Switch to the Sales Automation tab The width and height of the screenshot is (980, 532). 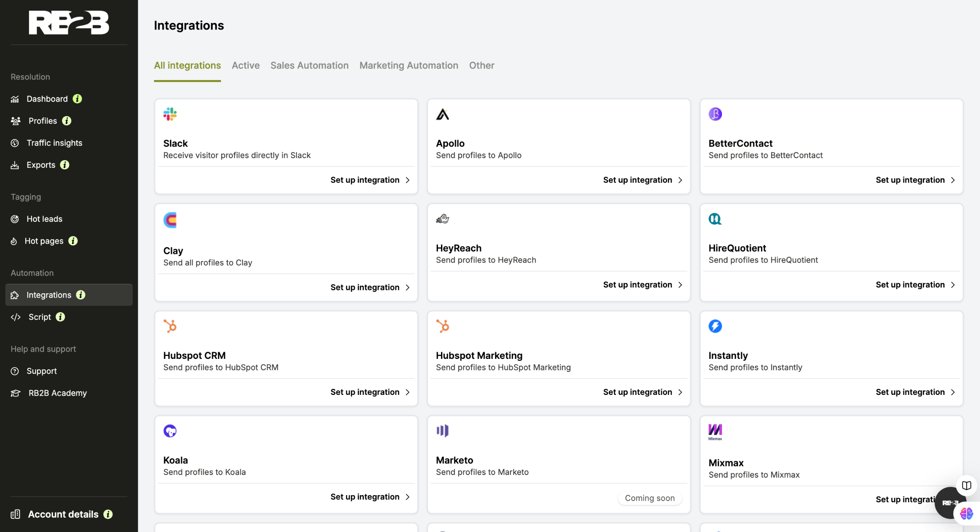(309, 65)
